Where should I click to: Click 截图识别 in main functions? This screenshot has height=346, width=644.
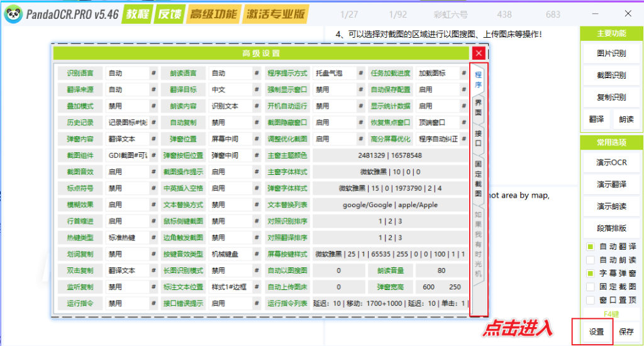point(611,75)
